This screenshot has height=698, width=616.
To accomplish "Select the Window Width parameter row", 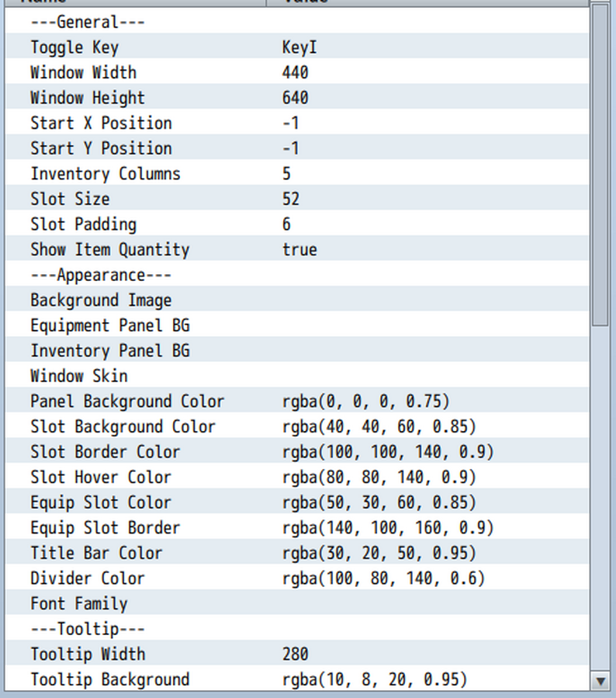I will 297,72.
